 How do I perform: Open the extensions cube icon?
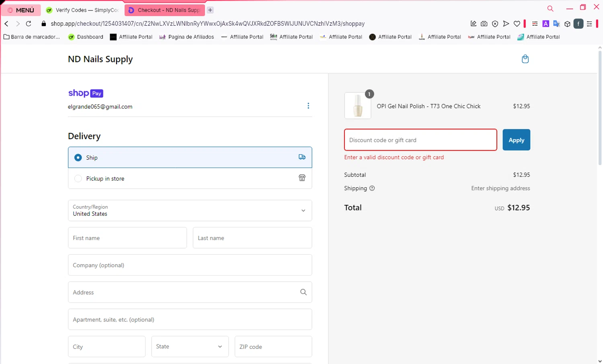tap(567, 24)
